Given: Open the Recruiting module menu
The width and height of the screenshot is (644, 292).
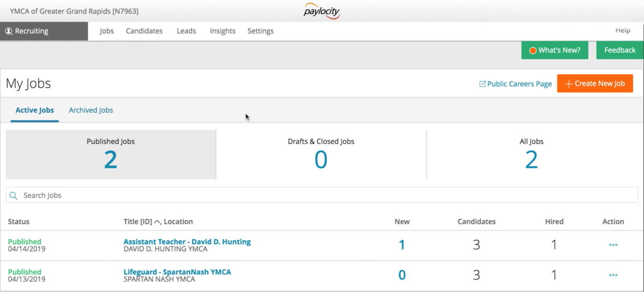Looking at the screenshot, I should (x=44, y=31).
